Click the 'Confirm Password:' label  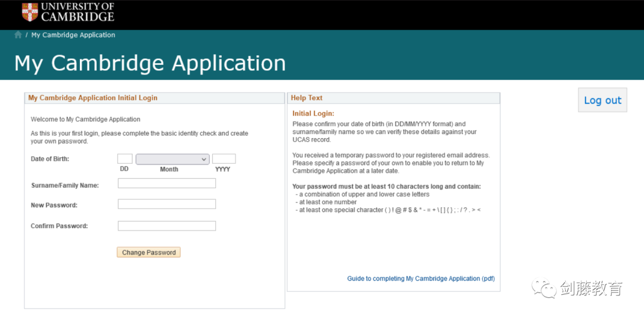click(x=60, y=226)
